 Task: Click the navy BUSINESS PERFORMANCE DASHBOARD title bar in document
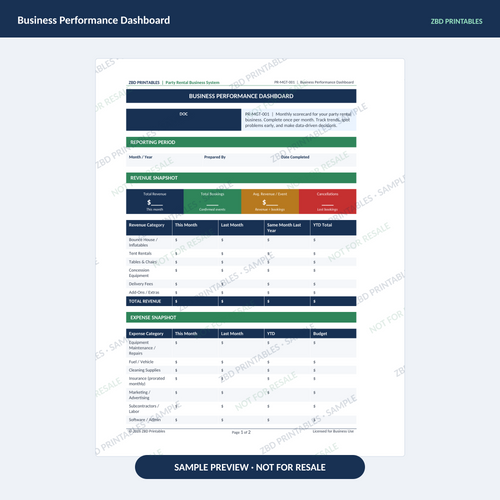[x=241, y=96]
